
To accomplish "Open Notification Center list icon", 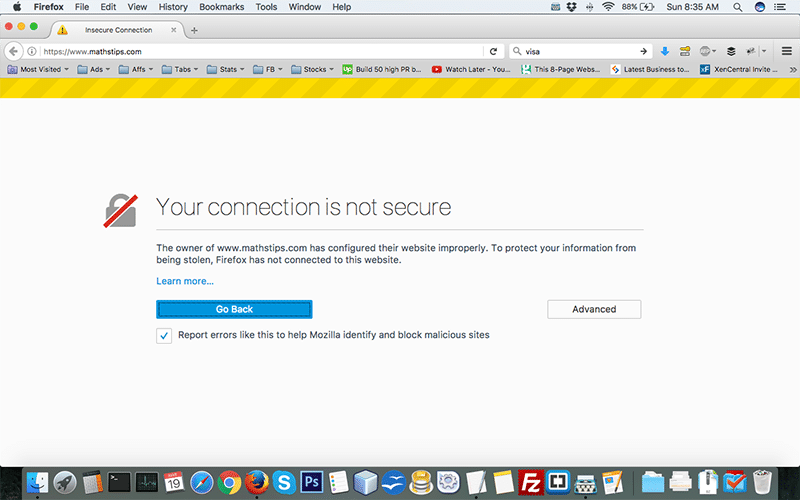I will tap(780, 7).
